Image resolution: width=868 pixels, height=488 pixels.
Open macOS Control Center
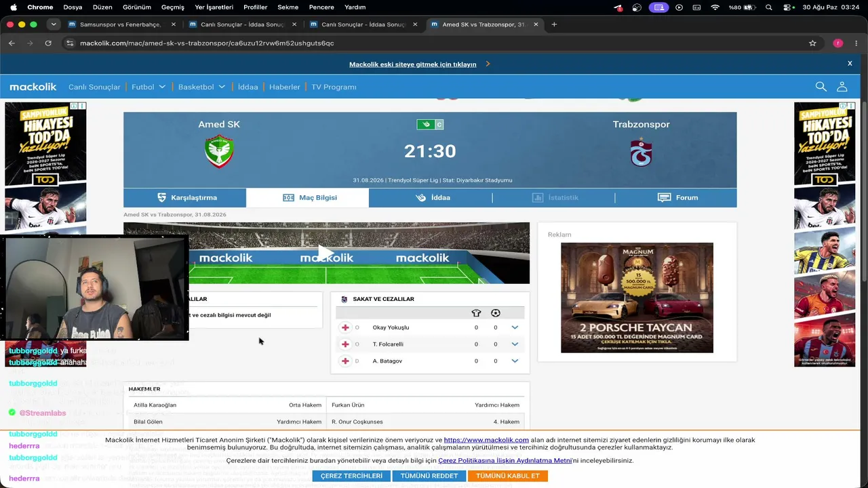787,7
